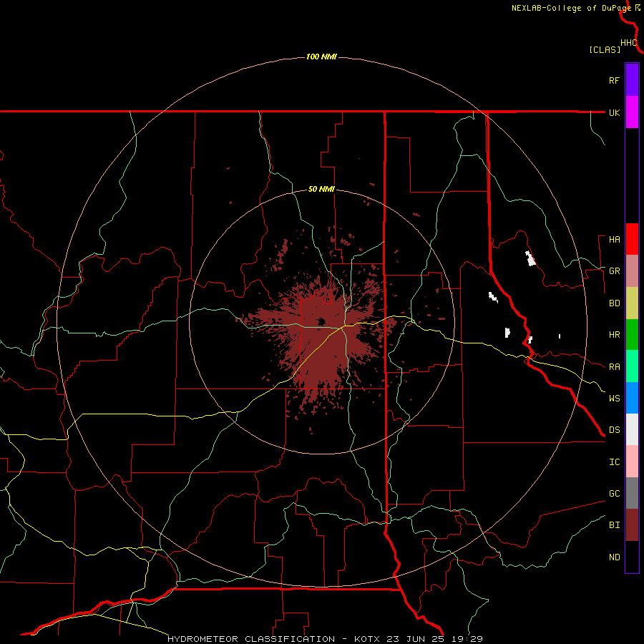This screenshot has width=644, height=644.
Task: Click the NEXLAB-College of DuPage attribution
Action: tap(571, 8)
